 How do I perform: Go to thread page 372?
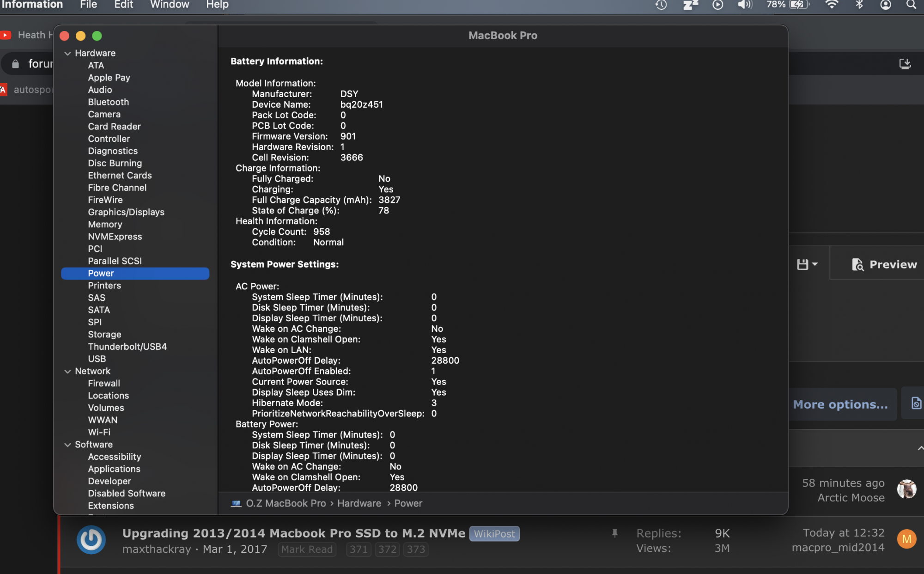tap(387, 549)
